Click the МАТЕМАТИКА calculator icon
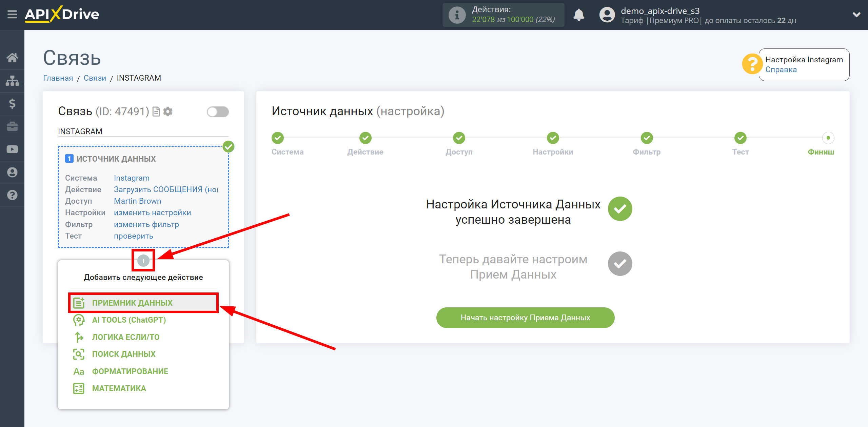This screenshot has height=427, width=868. (79, 388)
